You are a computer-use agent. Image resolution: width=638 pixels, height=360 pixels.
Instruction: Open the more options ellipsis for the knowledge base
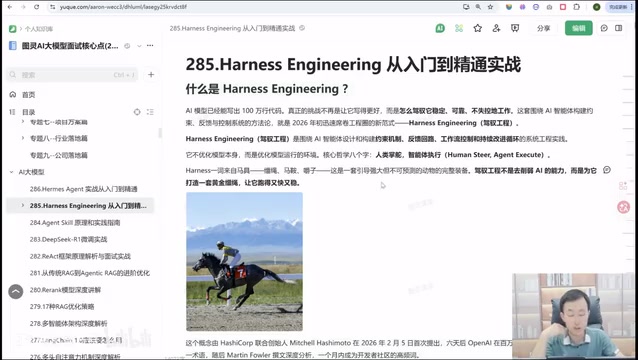(150, 46)
